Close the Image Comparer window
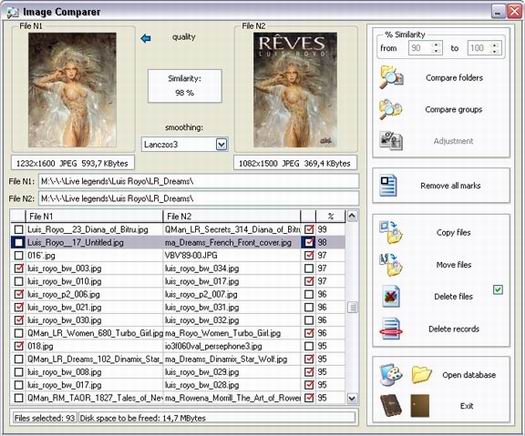Viewport: 525px width, 436px height. [x=514, y=12]
